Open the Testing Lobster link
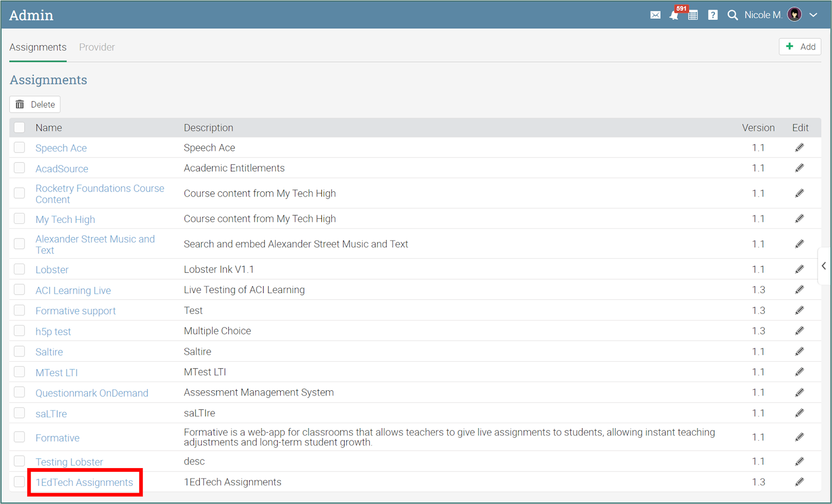The image size is (832, 504). click(x=69, y=462)
